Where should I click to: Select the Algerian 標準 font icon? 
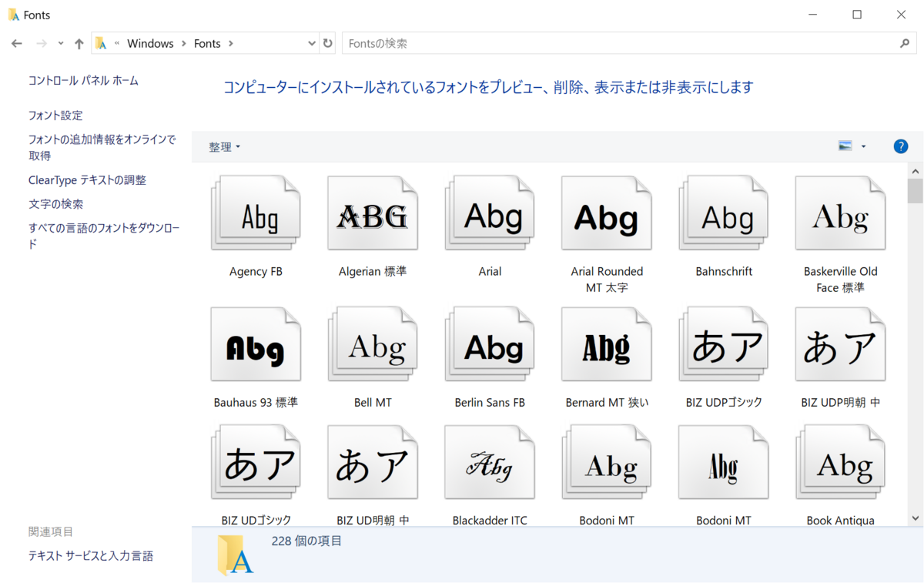(x=373, y=213)
